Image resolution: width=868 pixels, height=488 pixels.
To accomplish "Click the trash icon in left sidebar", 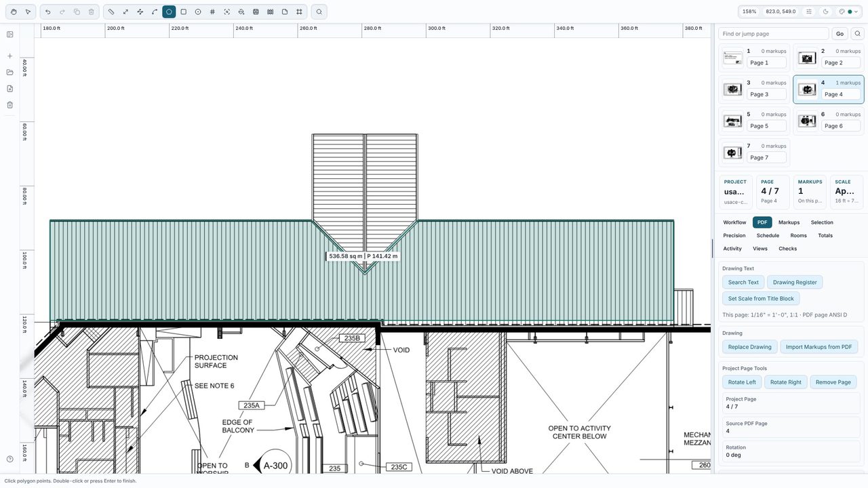I will coord(10,105).
